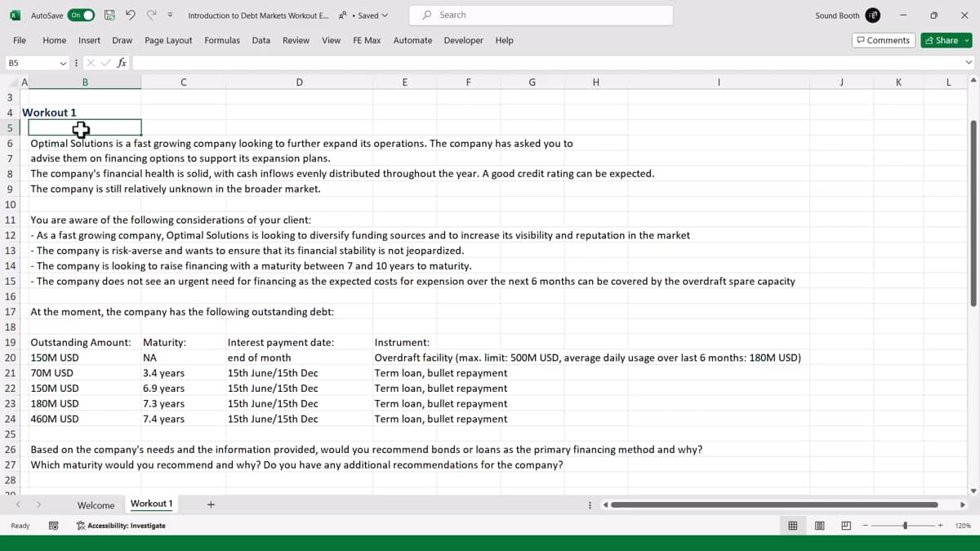Click the 'Instrument:' header cell
Screen dimensions: 980x551
402,342
